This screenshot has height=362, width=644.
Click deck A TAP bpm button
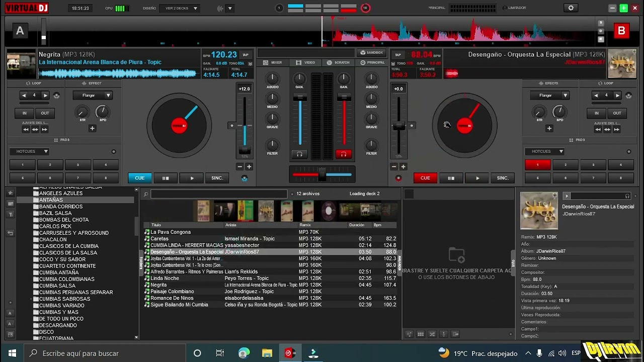click(x=246, y=55)
